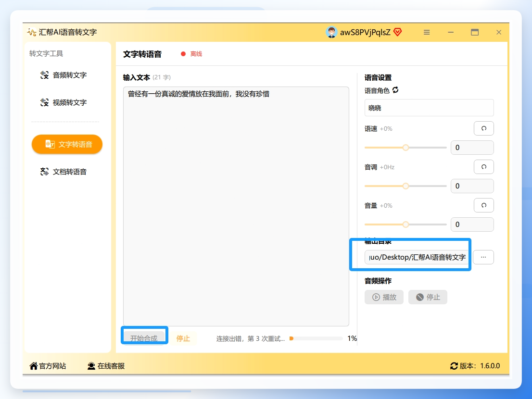Open the 晓晓 voice role dropdown
Viewport: 532px width, 399px height.
tap(429, 108)
